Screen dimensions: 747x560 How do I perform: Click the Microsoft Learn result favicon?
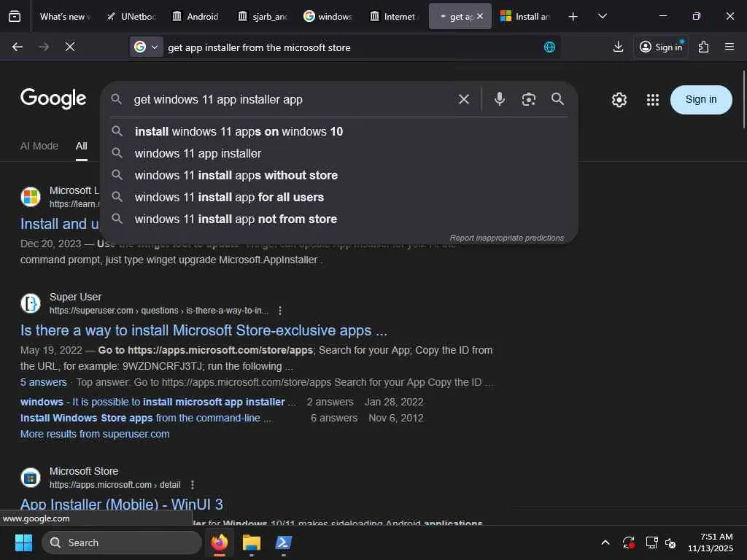coord(31,196)
